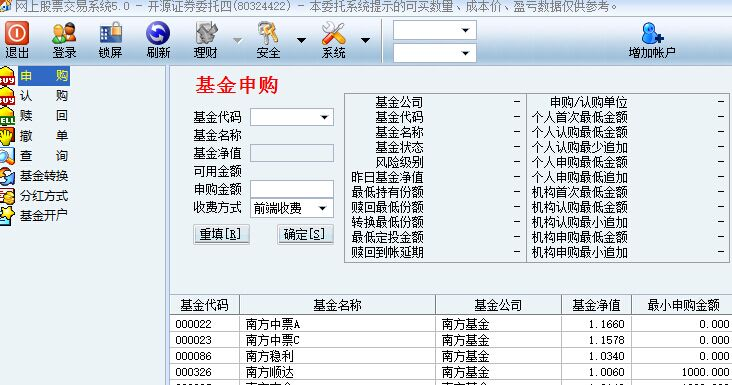Click the 确定[S] confirm button
This screenshot has height=385, width=732.
(305, 234)
